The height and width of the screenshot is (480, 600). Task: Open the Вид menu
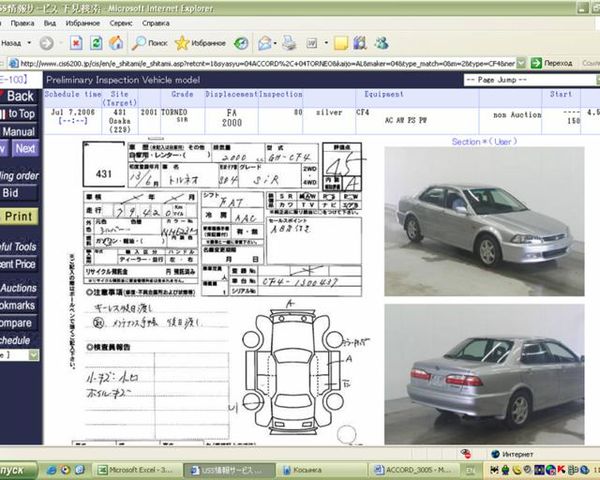50,23
